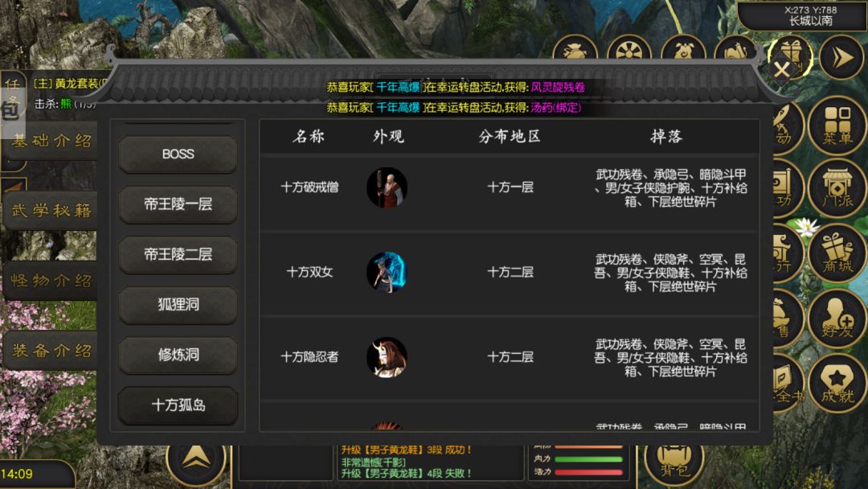
Task: Switch to the 装备介绍 tab
Action: click(51, 351)
